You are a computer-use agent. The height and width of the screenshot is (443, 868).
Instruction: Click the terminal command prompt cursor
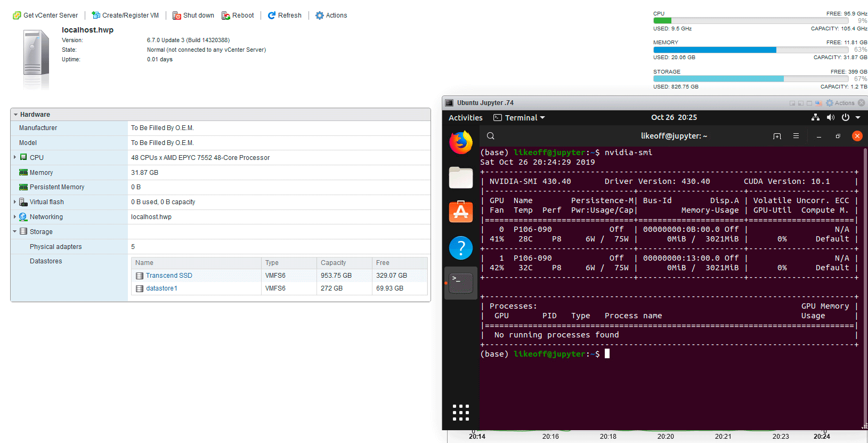607,353
